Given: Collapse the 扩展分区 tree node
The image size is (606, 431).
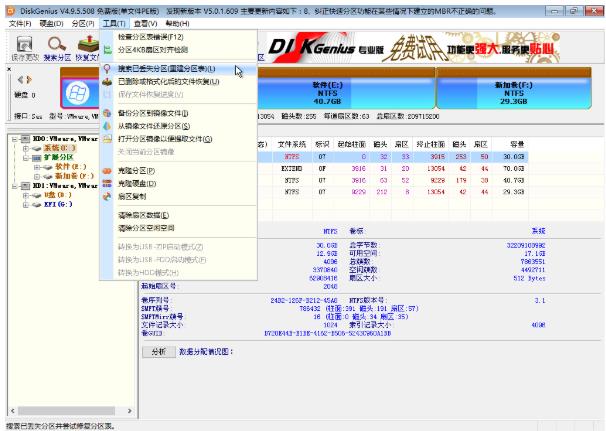Looking at the screenshot, I should pyautogui.click(x=26, y=158).
